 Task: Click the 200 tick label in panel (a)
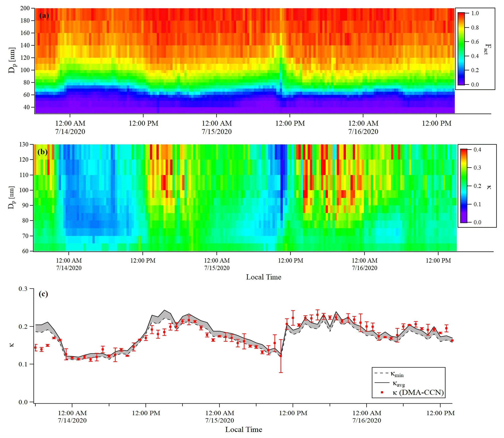coord(25,8)
